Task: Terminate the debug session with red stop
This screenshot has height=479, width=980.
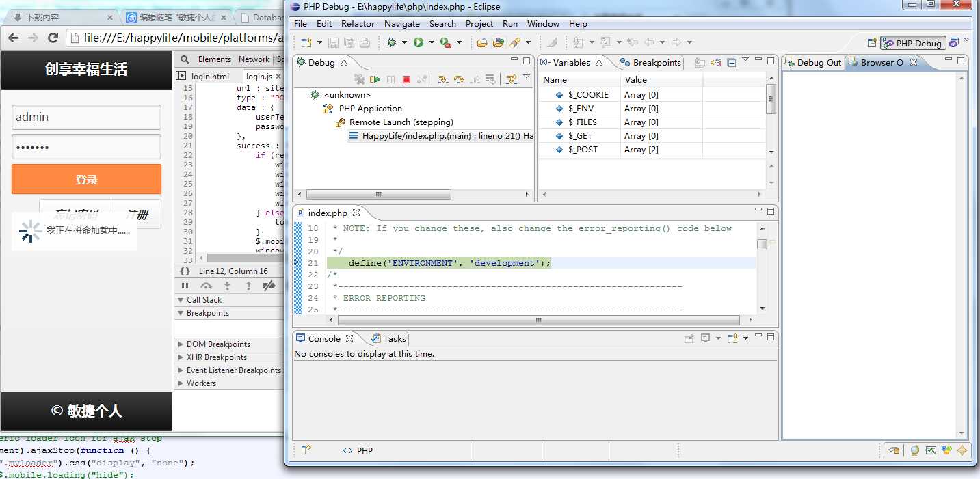Action: pos(406,79)
